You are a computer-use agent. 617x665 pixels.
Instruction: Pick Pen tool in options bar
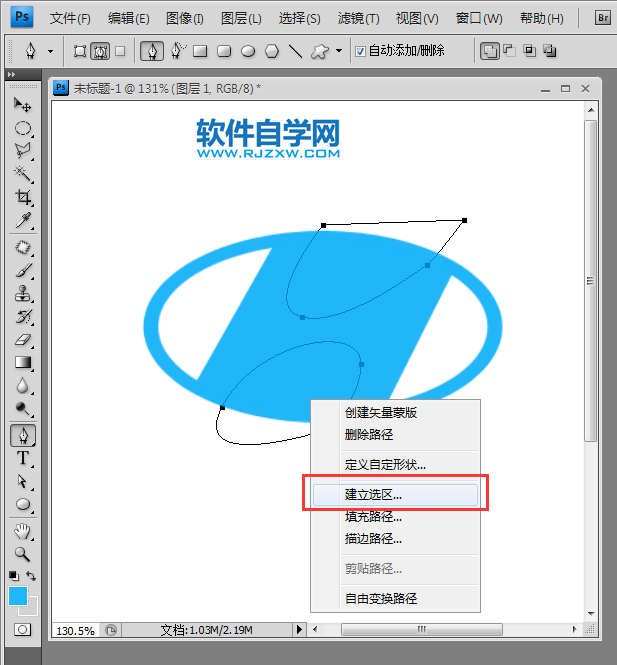pyautogui.click(x=152, y=51)
